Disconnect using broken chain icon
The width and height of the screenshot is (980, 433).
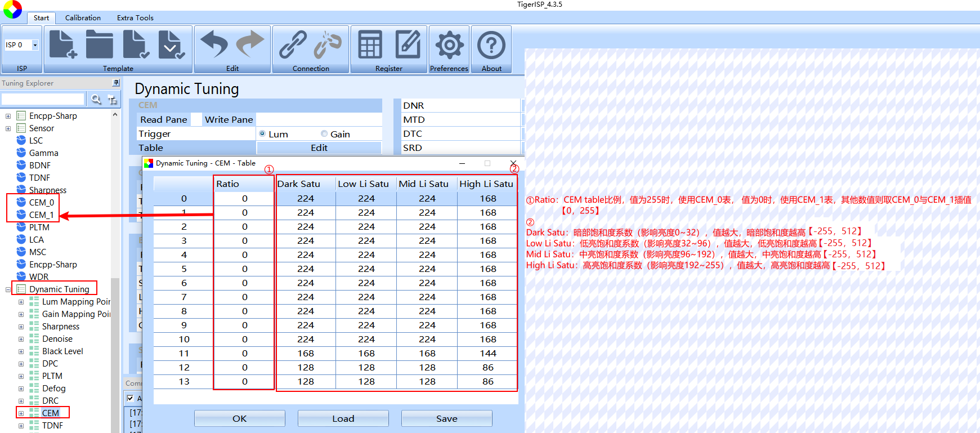[x=328, y=44]
